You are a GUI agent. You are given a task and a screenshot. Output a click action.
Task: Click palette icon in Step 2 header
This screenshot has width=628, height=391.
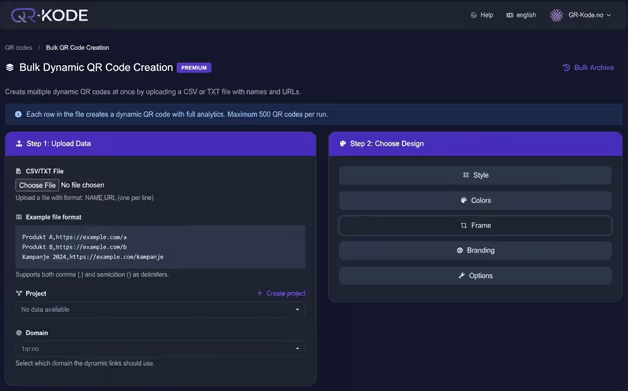[x=343, y=143]
